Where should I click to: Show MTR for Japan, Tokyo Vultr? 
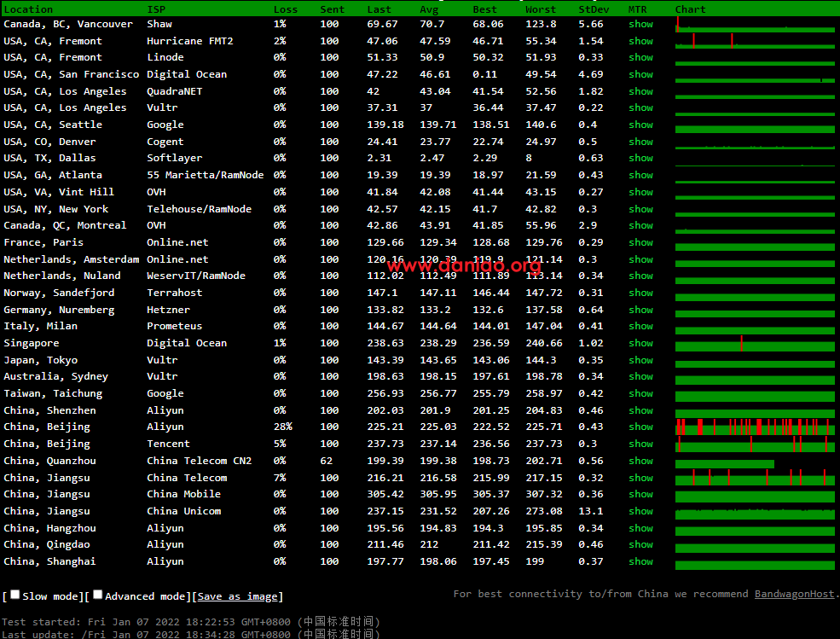click(x=640, y=360)
